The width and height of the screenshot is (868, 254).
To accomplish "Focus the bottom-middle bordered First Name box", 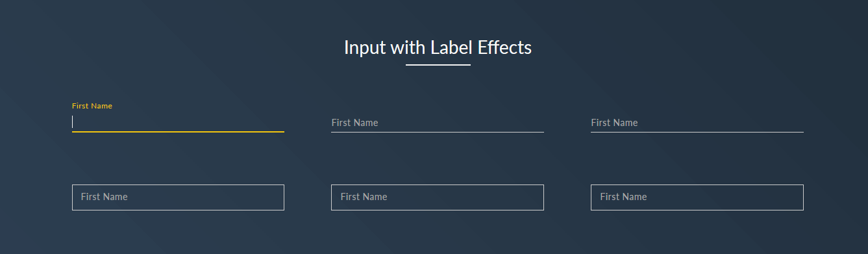I will [x=438, y=197].
